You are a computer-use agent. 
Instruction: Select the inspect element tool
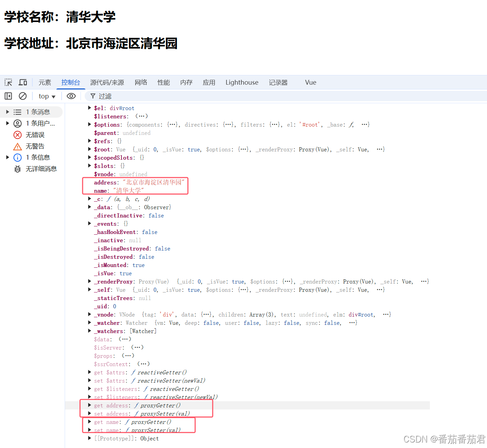8,82
